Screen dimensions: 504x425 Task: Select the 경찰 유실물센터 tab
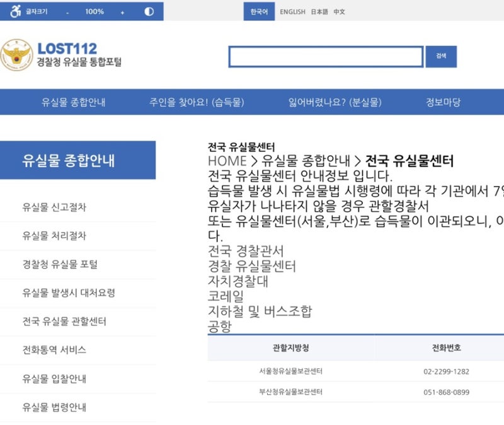(x=251, y=265)
